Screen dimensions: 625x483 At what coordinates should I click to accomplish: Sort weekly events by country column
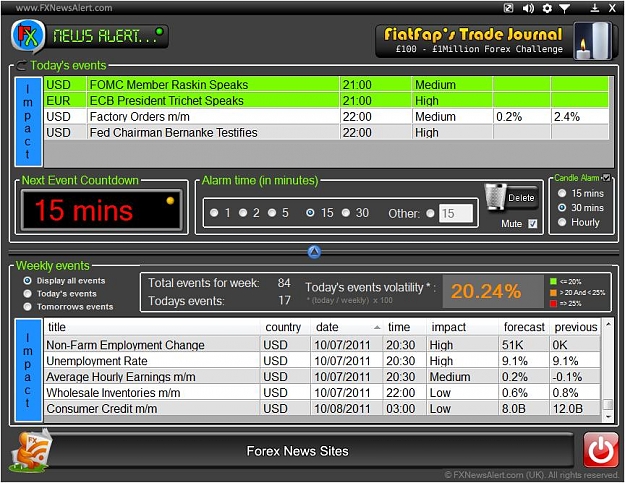(285, 327)
